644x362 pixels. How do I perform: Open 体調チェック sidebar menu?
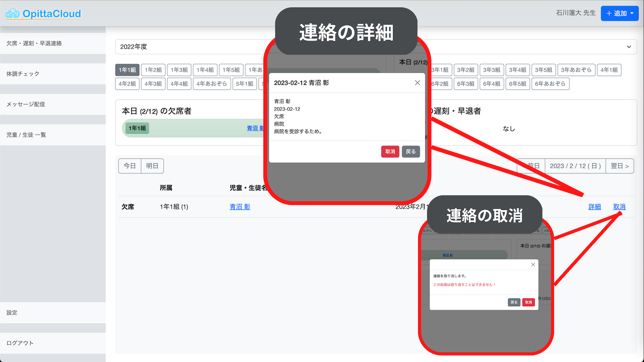pyautogui.click(x=53, y=74)
